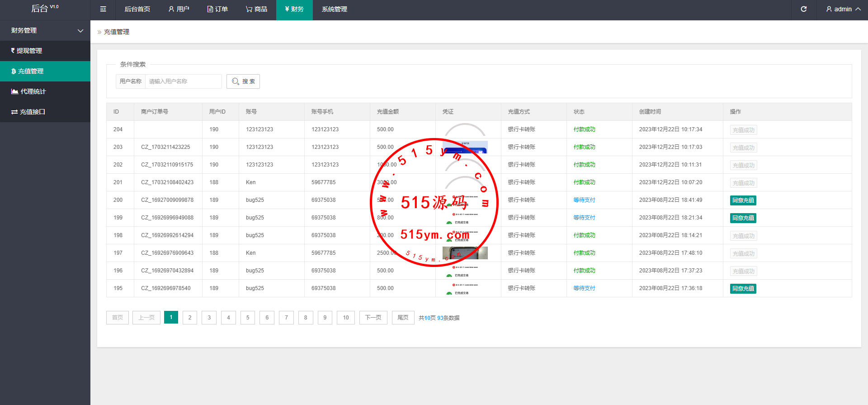This screenshot has height=405, width=868.
Task: Click the 搜索 search button
Action: [243, 81]
